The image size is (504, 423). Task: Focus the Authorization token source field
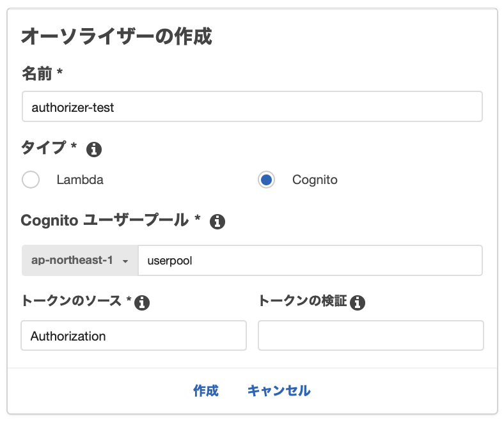point(134,335)
